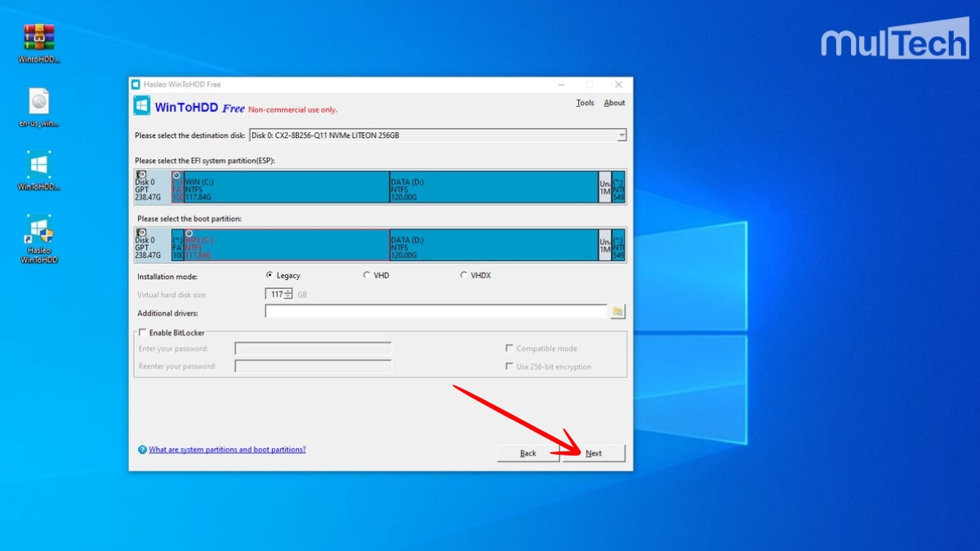Increase the virtual hard disk size stepper
Screen dimensions: 980x551
[x=288, y=291]
